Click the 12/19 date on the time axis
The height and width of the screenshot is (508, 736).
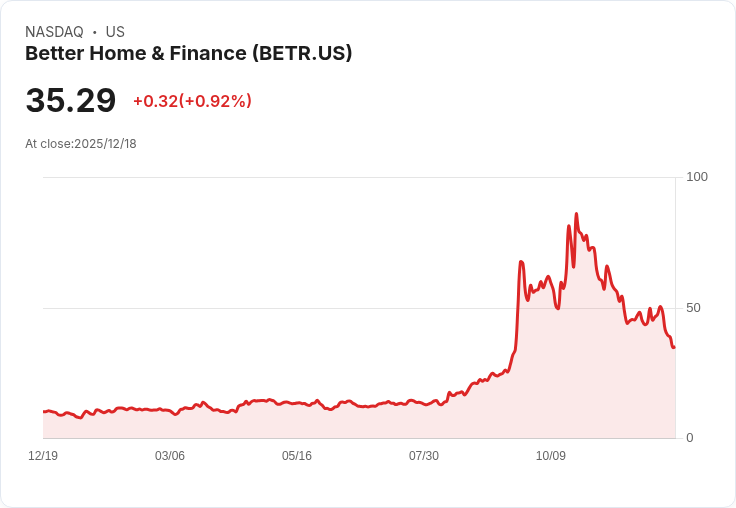[43, 456]
